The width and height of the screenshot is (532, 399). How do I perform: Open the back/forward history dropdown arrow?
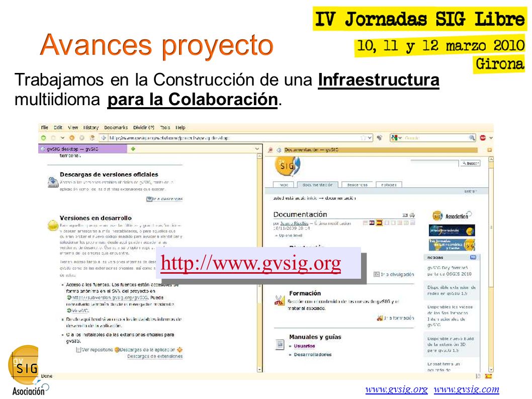[x=62, y=138]
